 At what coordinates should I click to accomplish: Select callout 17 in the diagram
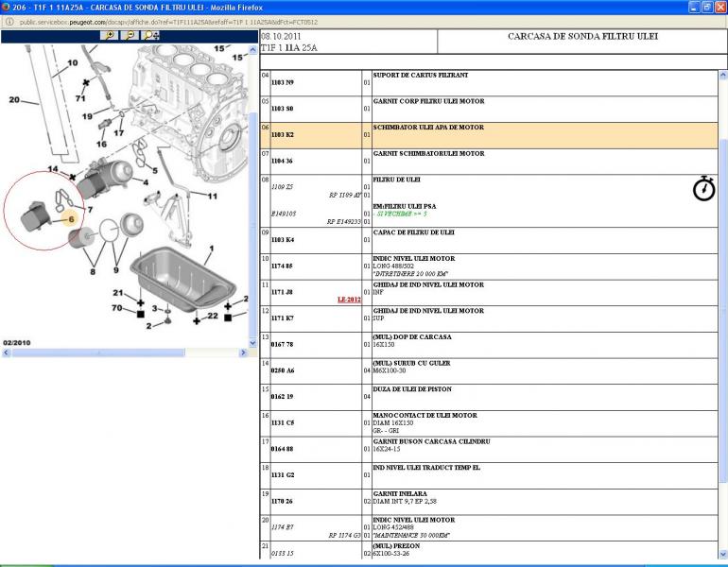coord(119,133)
